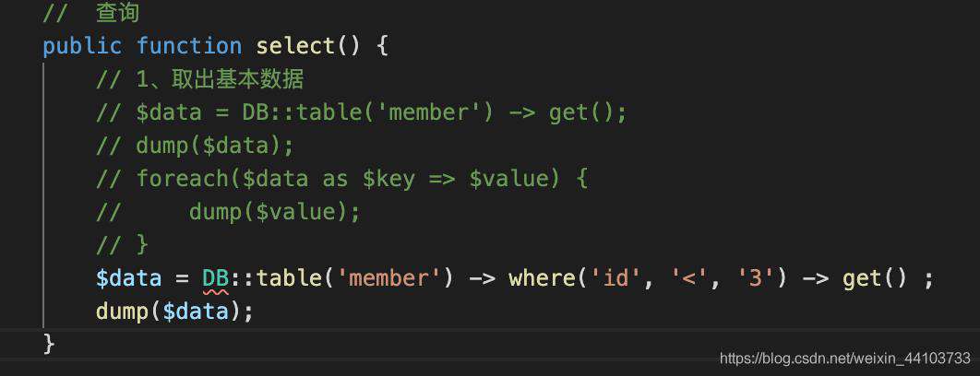Click the select function name
The image size is (980, 376).
[295, 46]
